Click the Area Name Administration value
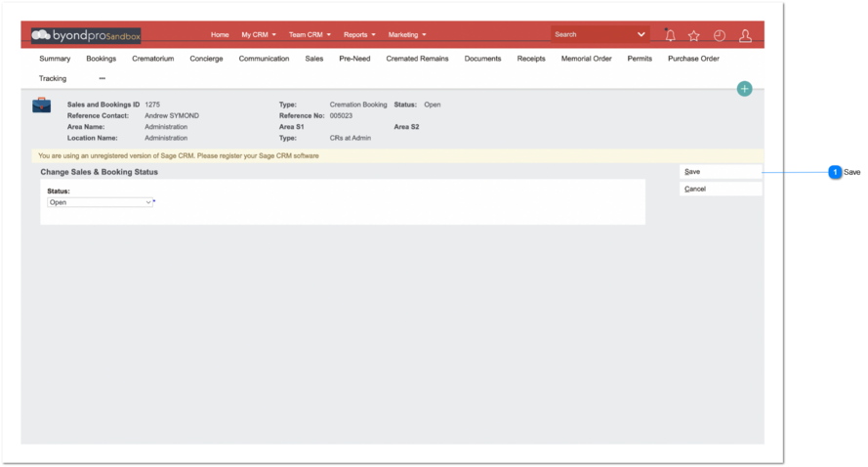Viewport: 868px width, 467px height. 166,127
